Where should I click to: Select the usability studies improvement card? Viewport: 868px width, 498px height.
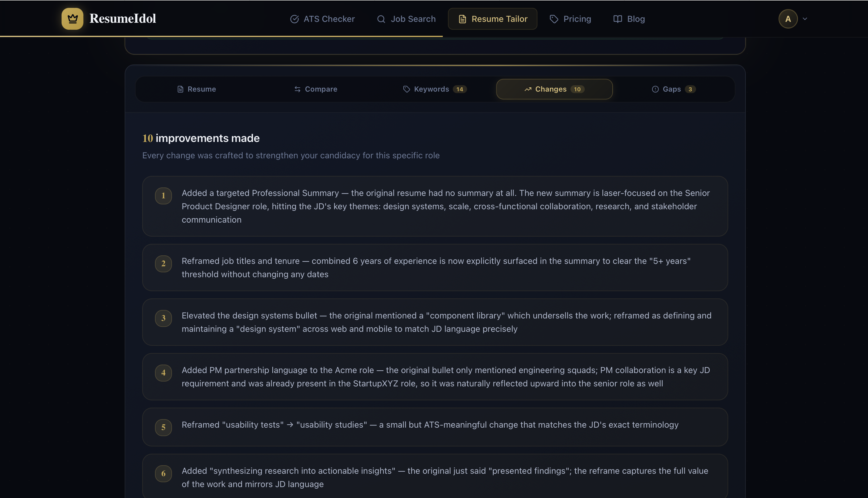coord(435,426)
